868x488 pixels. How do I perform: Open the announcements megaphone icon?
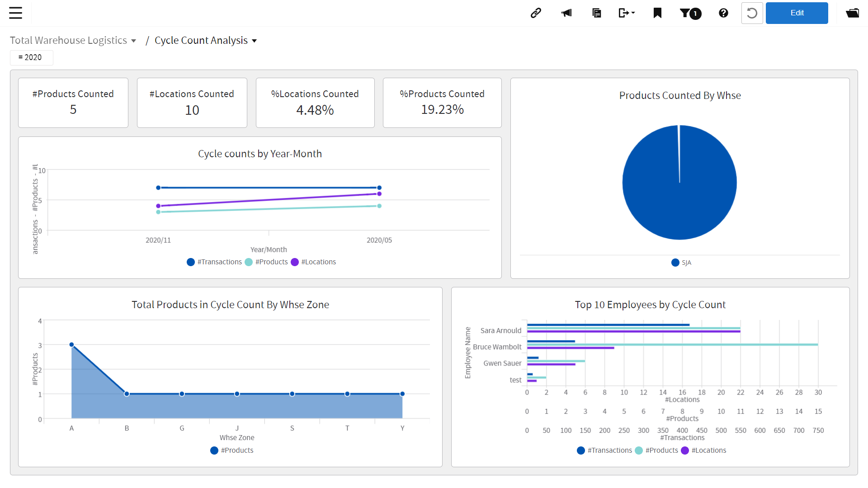(566, 13)
